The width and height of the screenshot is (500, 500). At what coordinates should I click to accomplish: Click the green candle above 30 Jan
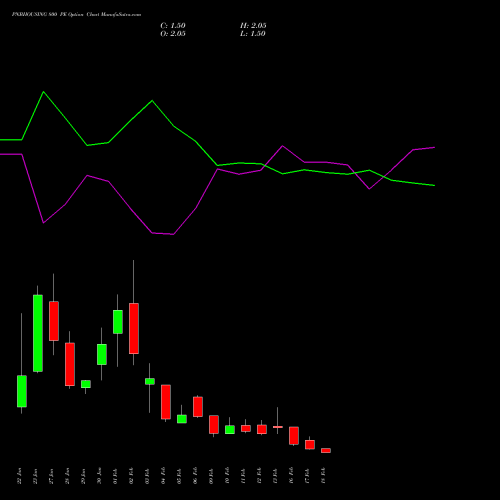[102, 354]
